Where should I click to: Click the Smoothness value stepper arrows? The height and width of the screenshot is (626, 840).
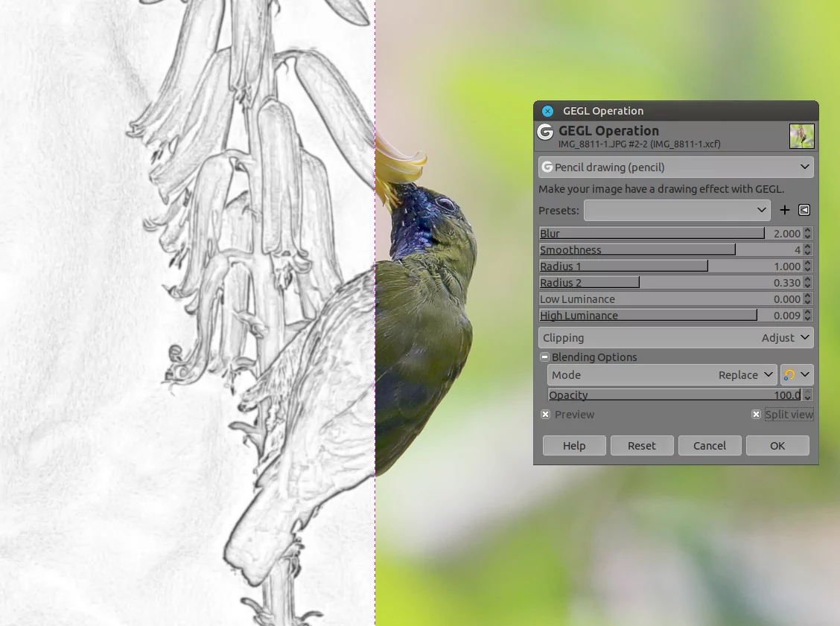tap(808, 250)
